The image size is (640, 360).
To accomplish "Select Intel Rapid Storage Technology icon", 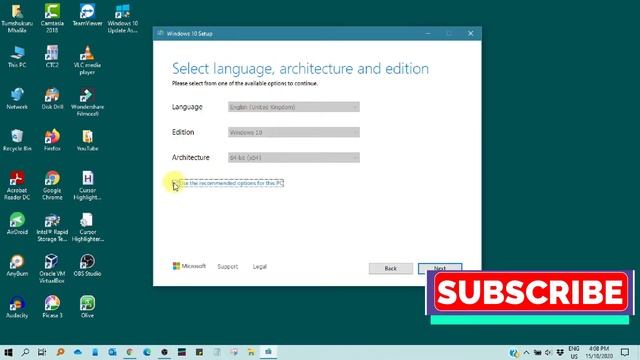I will (52, 227).
